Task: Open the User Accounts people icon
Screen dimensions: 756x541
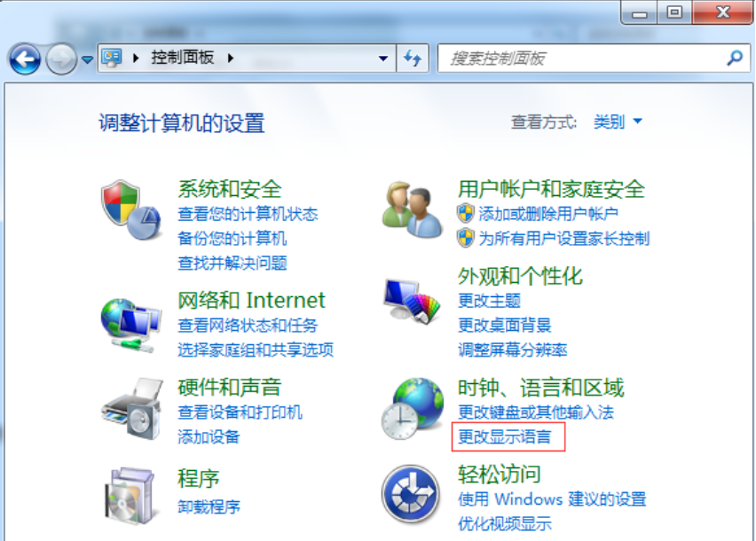Action: coord(412,209)
